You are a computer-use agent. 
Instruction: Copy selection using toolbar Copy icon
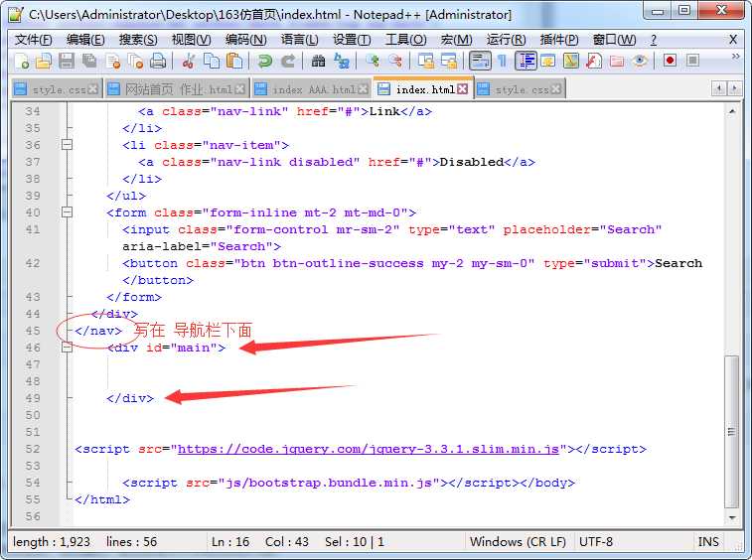[212, 62]
